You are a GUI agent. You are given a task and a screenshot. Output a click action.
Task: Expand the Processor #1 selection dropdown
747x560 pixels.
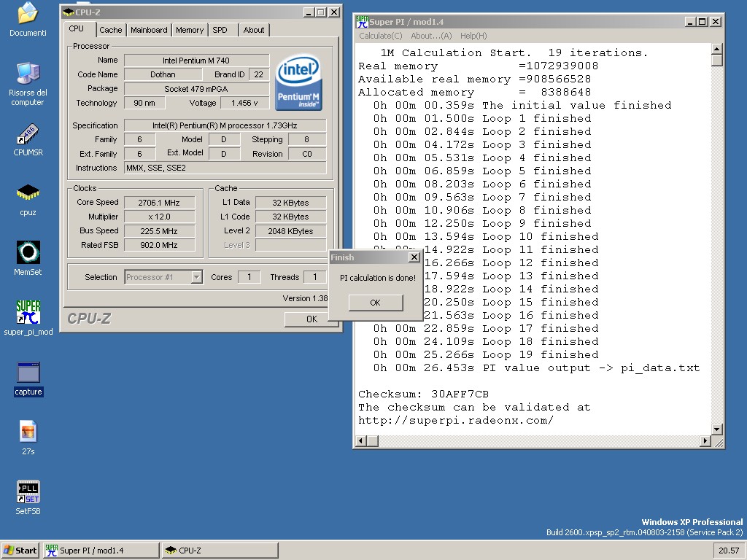click(196, 276)
